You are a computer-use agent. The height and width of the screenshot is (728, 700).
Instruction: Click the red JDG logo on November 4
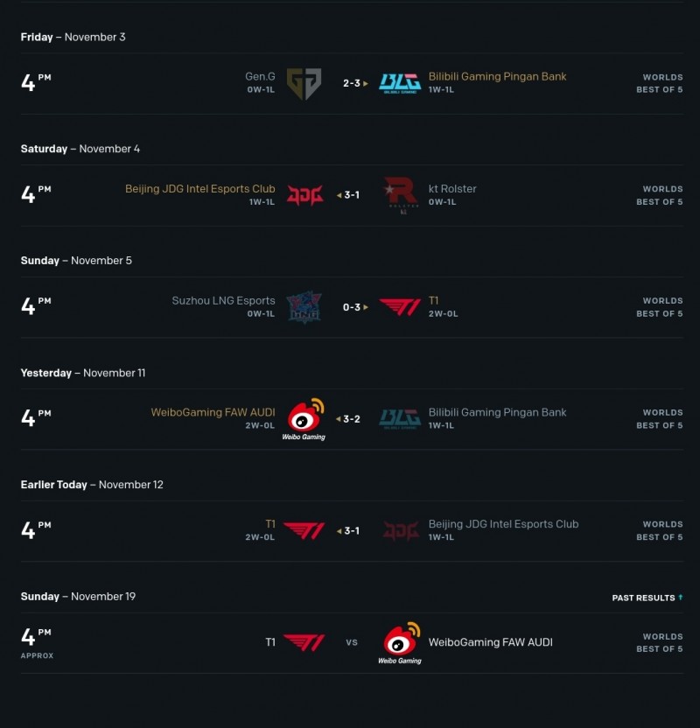click(304, 195)
